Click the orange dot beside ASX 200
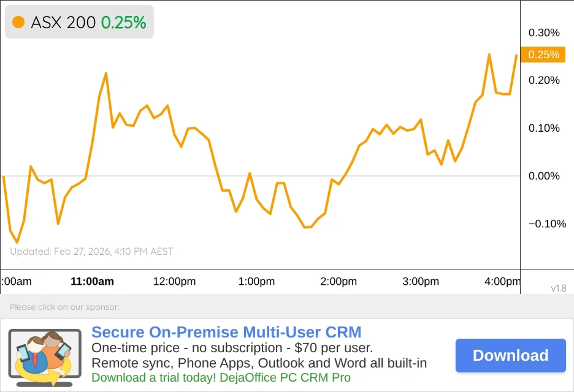 tap(18, 23)
